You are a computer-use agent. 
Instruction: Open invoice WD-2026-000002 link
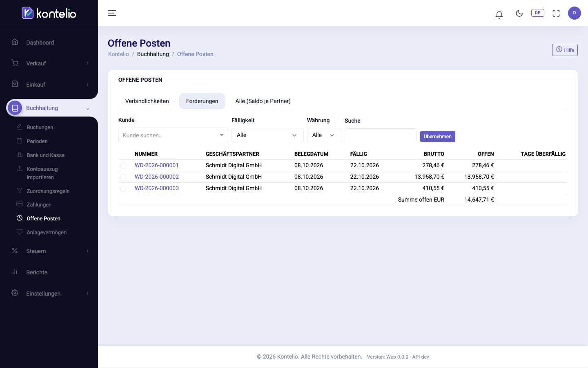(157, 177)
